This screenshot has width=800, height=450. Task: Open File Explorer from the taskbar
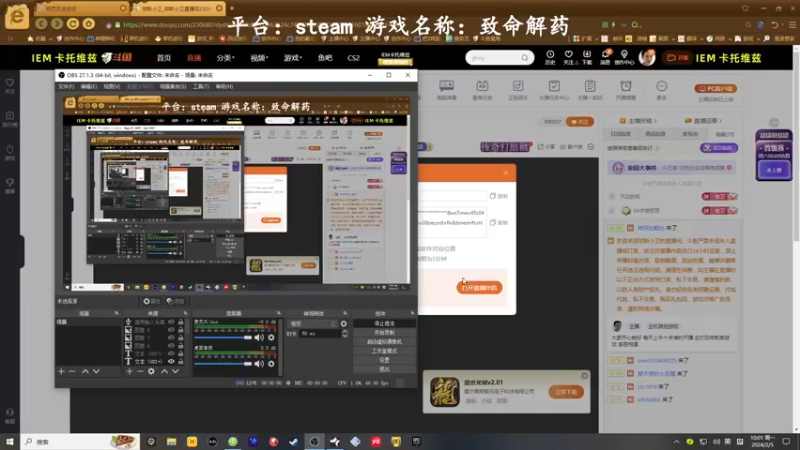click(171, 441)
